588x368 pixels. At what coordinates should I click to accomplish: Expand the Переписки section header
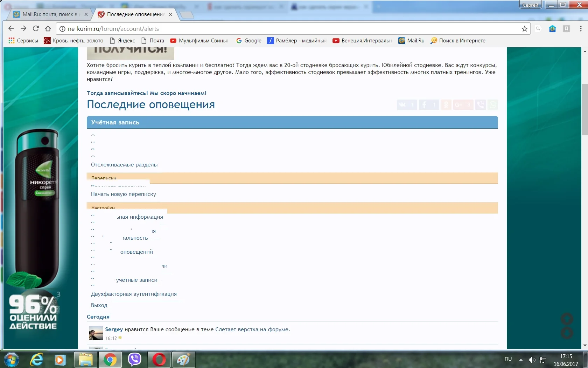pos(104,178)
